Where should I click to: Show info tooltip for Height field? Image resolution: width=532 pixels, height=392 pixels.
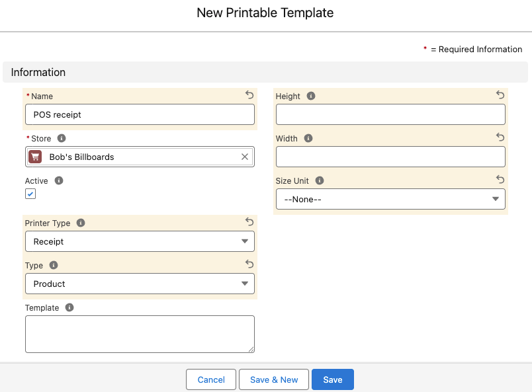(x=311, y=96)
